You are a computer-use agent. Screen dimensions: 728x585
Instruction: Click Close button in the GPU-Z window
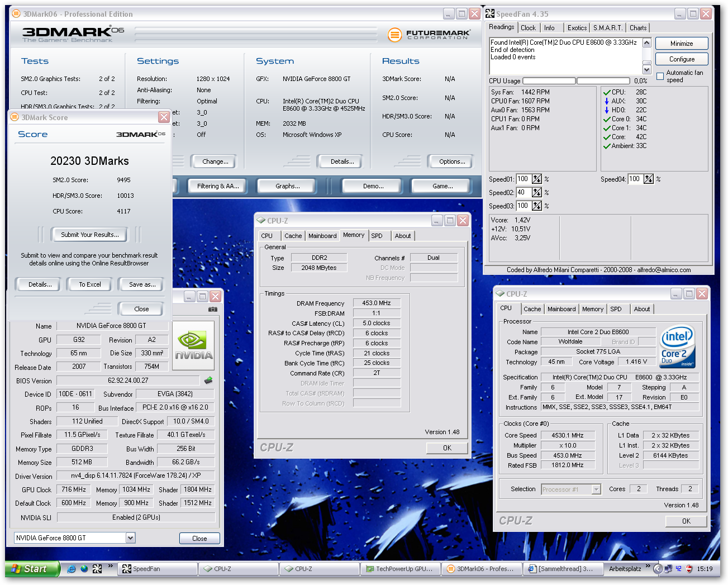coord(199,539)
